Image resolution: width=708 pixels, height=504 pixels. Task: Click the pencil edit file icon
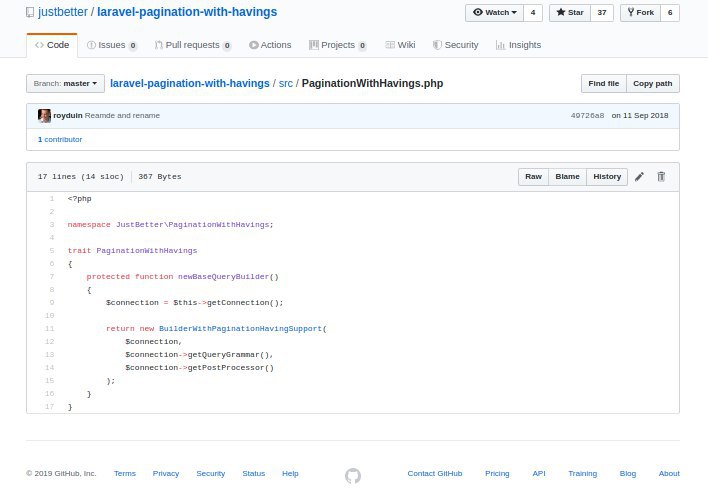[x=639, y=177]
